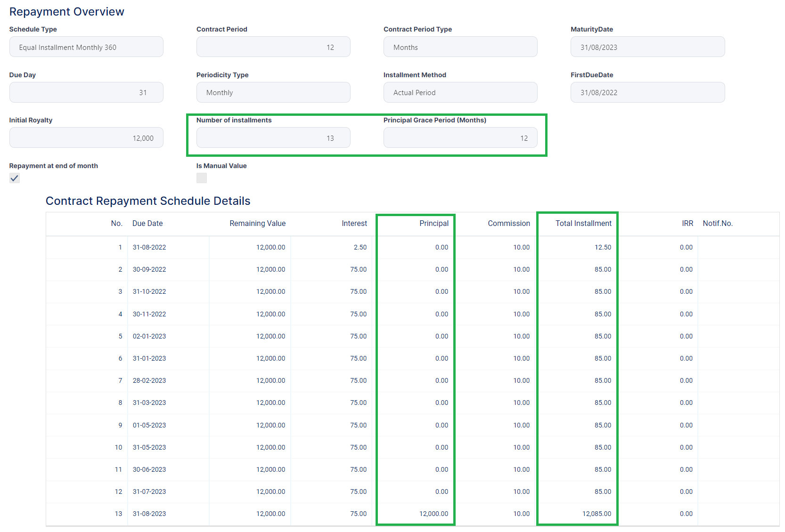The width and height of the screenshot is (785, 532).
Task: Open the Installment Method dropdown
Action: [x=460, y=93]
